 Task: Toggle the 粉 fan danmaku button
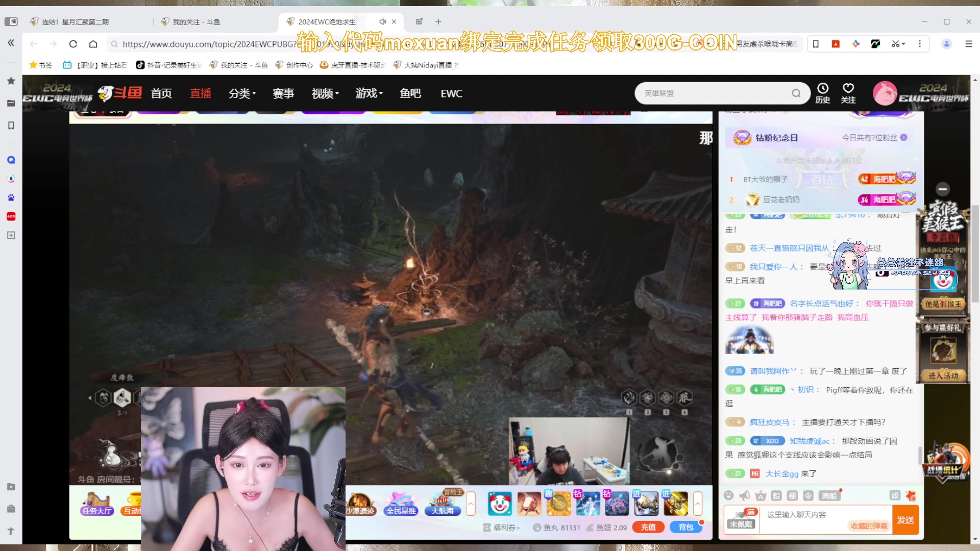[x=776, y=495]
